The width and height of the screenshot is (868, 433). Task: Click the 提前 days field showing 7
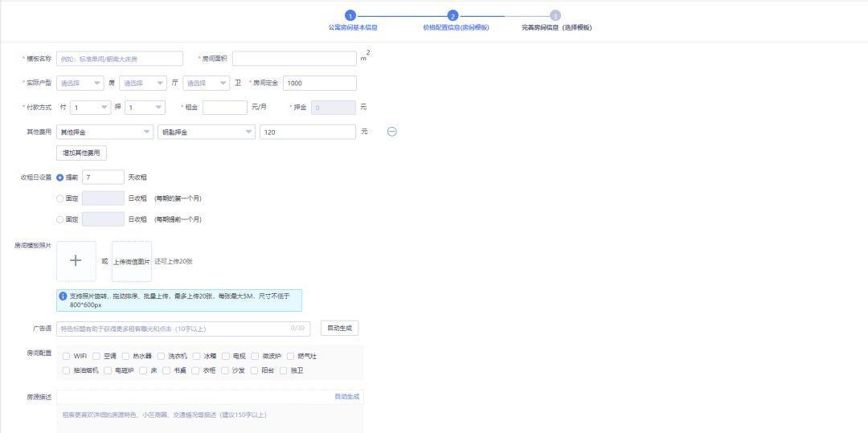pos(103,177)
